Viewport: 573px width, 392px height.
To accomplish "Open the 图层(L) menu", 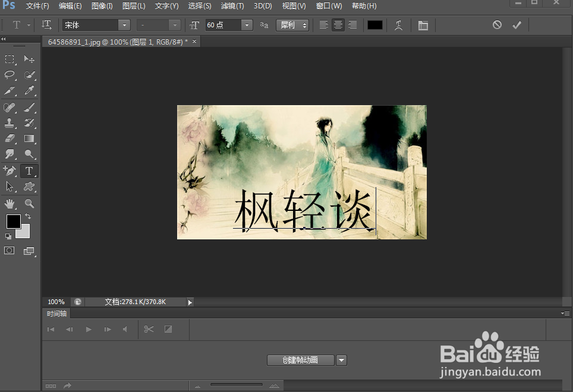I will pos(134,6).
